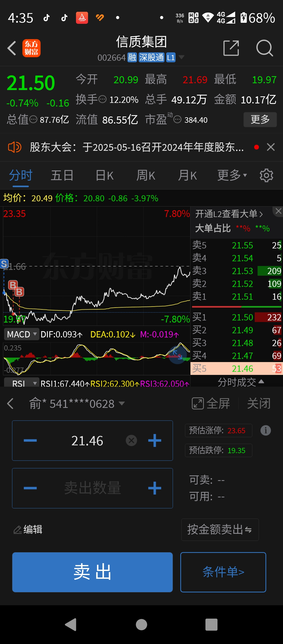This screenshot has width=283, height=644.
Task: Select 买5 price 21.46 row
Action: [x=237, y=369]
